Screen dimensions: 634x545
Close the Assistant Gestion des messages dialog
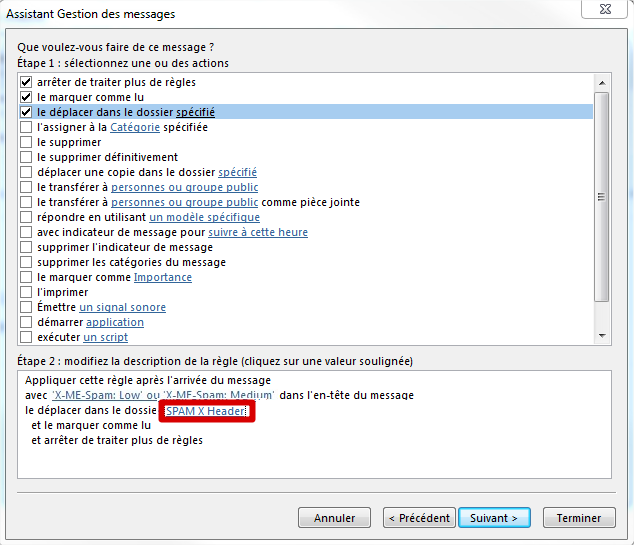pyautogui.click(x=609, y=13)
